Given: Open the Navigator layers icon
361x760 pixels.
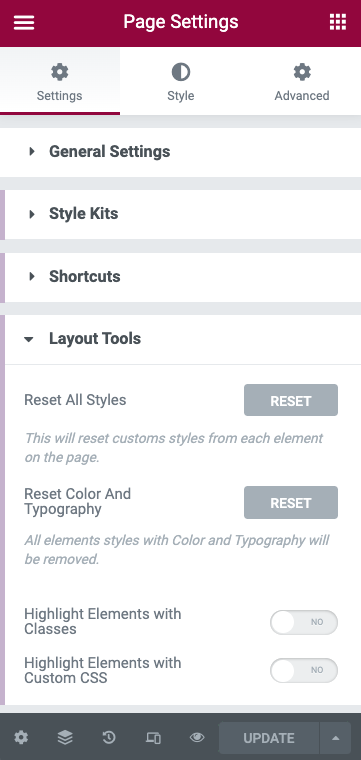Looking at the screenshot, I should [x=65, y=738].
